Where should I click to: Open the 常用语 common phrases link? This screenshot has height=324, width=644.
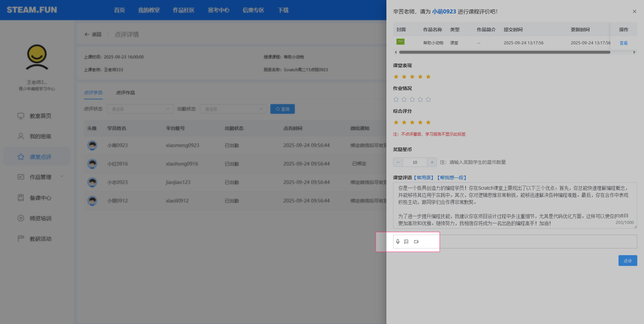[424, 178]
